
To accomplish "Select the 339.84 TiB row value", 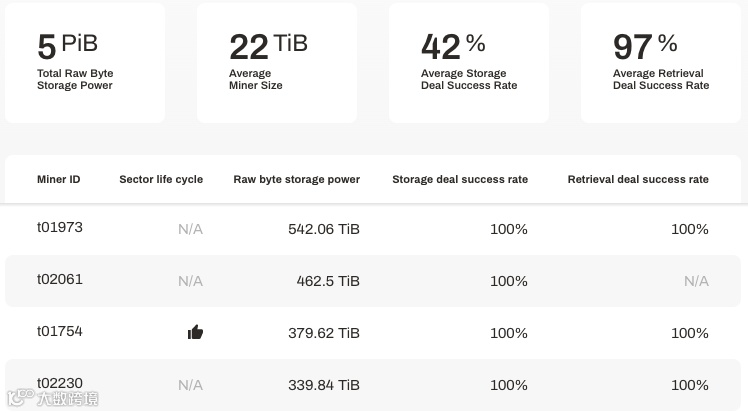I will [323, 385].
